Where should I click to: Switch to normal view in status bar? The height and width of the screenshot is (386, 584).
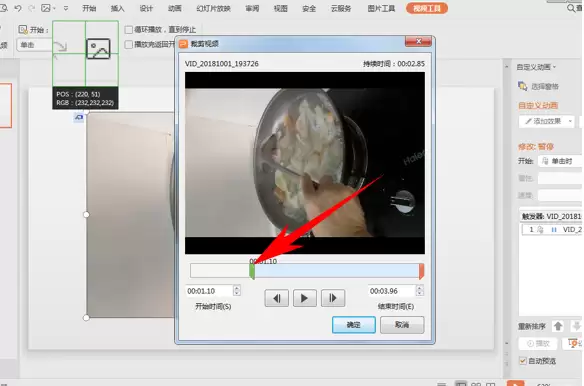(x=461, y=384)
